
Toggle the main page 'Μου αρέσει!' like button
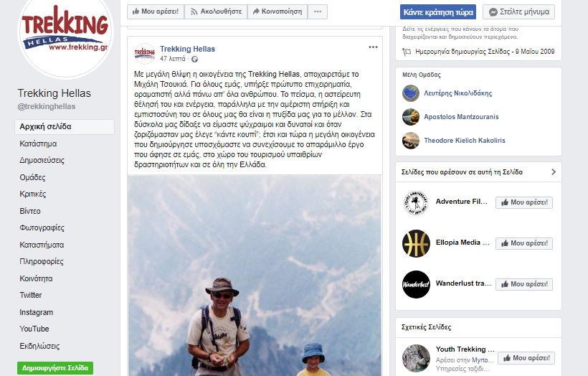(156, 11)
